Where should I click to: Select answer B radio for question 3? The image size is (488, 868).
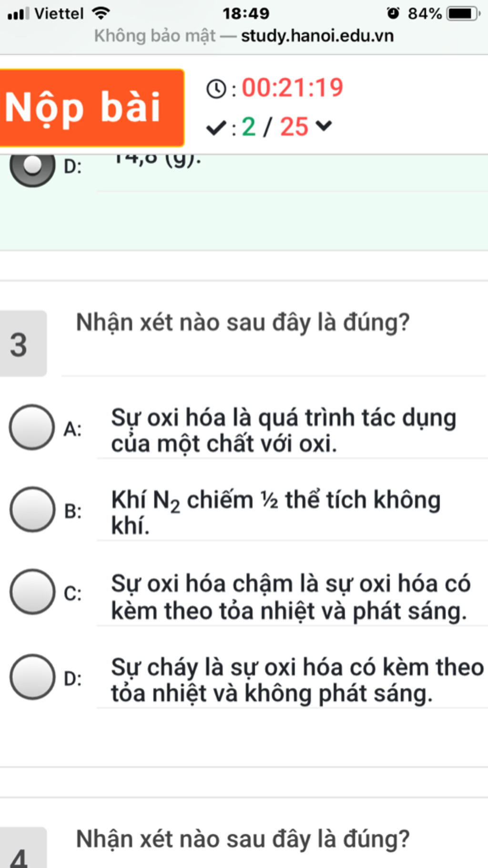[32, 509]
